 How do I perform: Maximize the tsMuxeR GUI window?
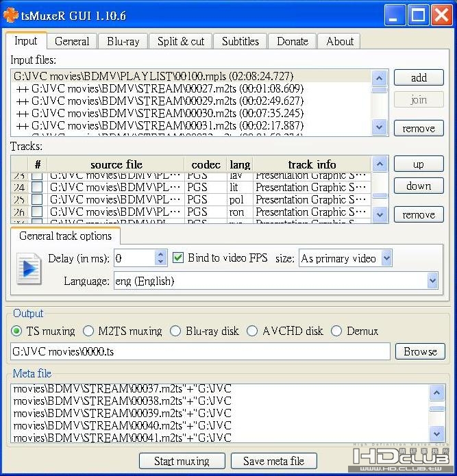pos(418,14)
